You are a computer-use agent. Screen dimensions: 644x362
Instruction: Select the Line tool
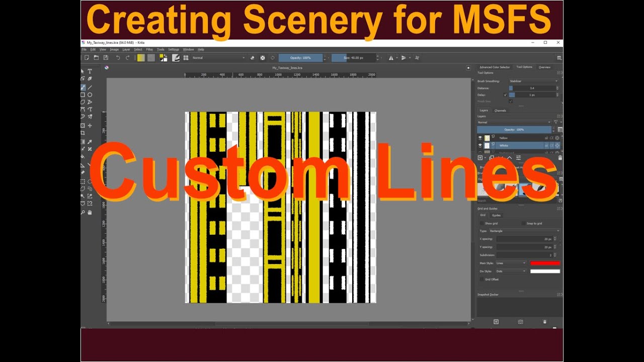coord(90,87)
